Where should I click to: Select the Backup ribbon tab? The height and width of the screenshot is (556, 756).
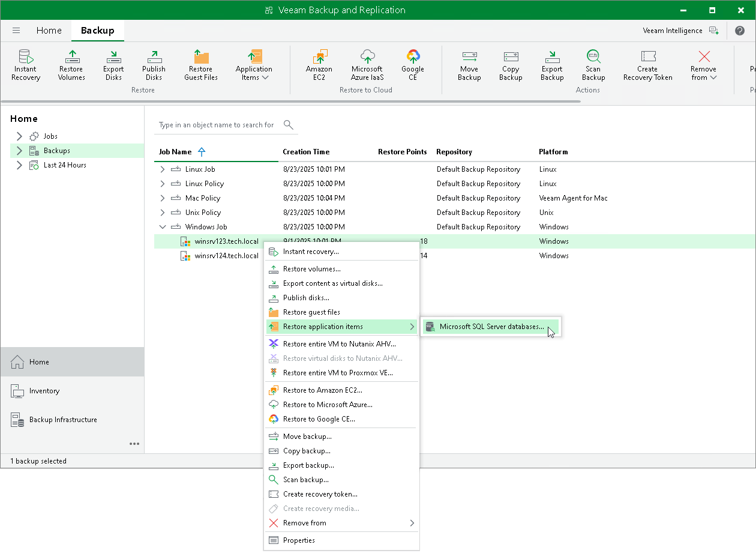point(98,31)
